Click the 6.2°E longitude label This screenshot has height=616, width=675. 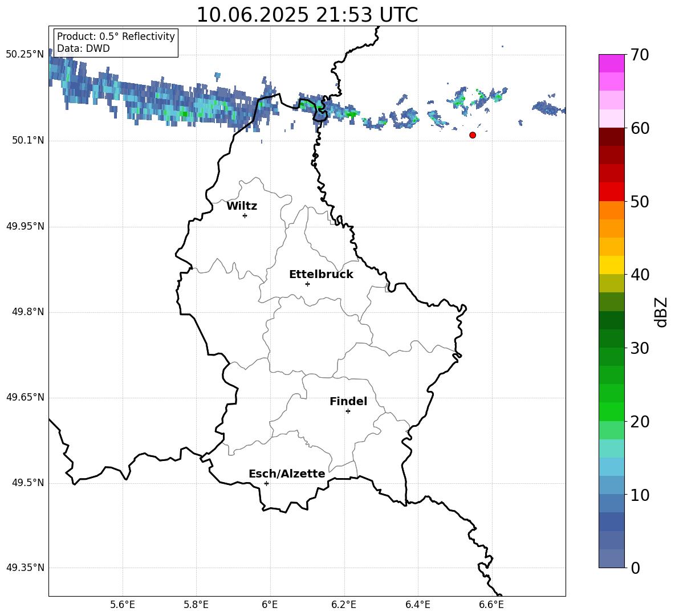tap(344, 605)
